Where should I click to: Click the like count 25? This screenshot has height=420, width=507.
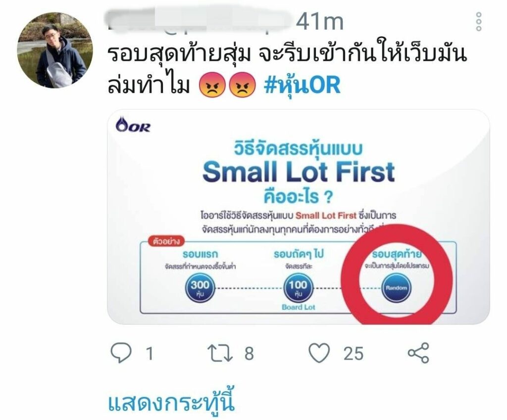tap(354, 353)
